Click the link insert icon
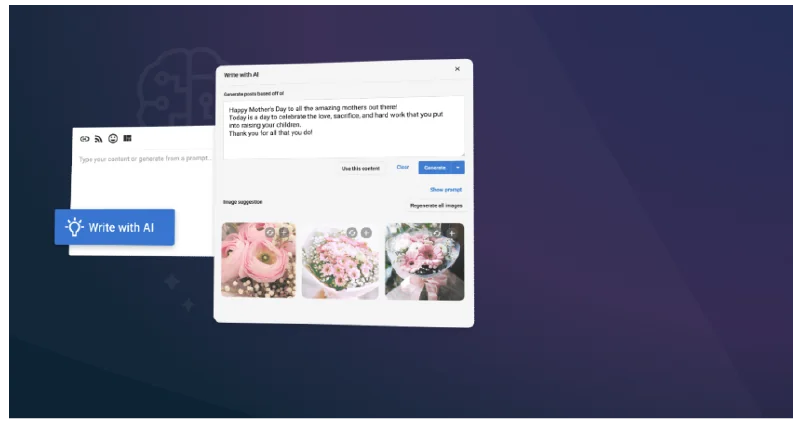Image resolution: width=802 pixels, height=424 pixels. (84, 138)
